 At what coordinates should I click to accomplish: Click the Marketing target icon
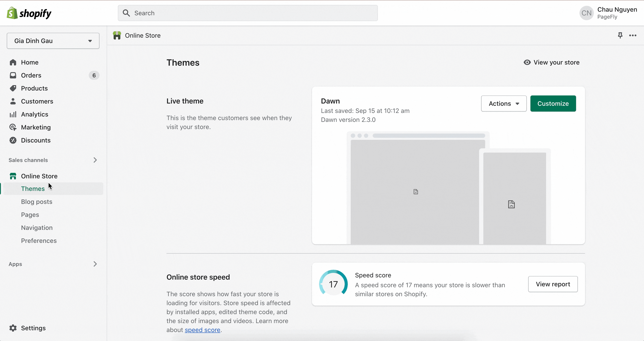[13, 127]
